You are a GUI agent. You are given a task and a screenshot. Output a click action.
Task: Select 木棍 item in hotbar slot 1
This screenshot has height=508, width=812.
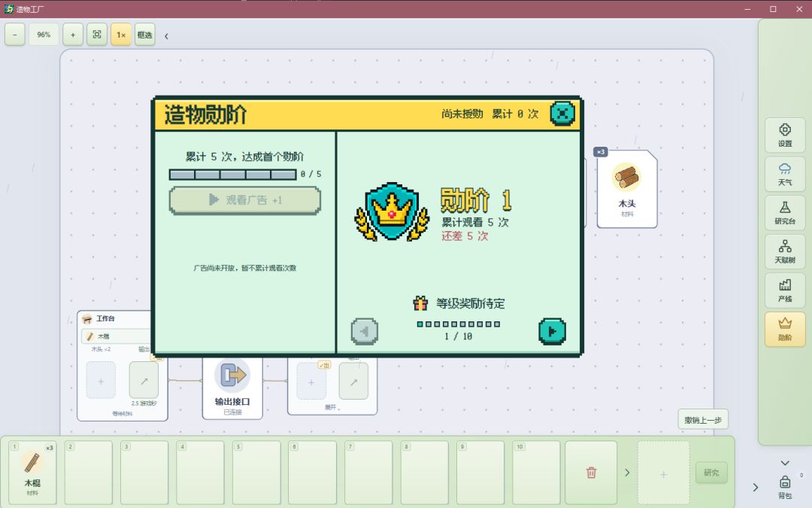[x=32, y=472]
